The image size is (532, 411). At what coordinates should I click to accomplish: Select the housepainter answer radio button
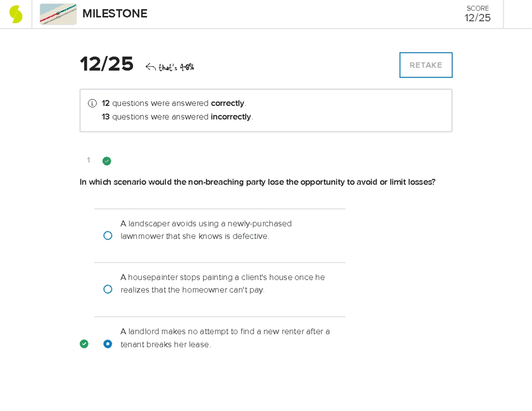point(108,290)
